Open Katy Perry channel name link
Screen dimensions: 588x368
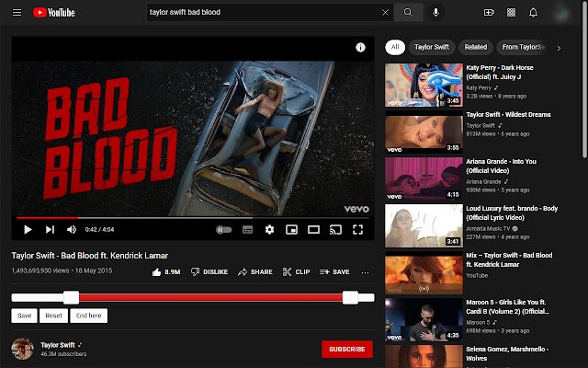point(479,87)
